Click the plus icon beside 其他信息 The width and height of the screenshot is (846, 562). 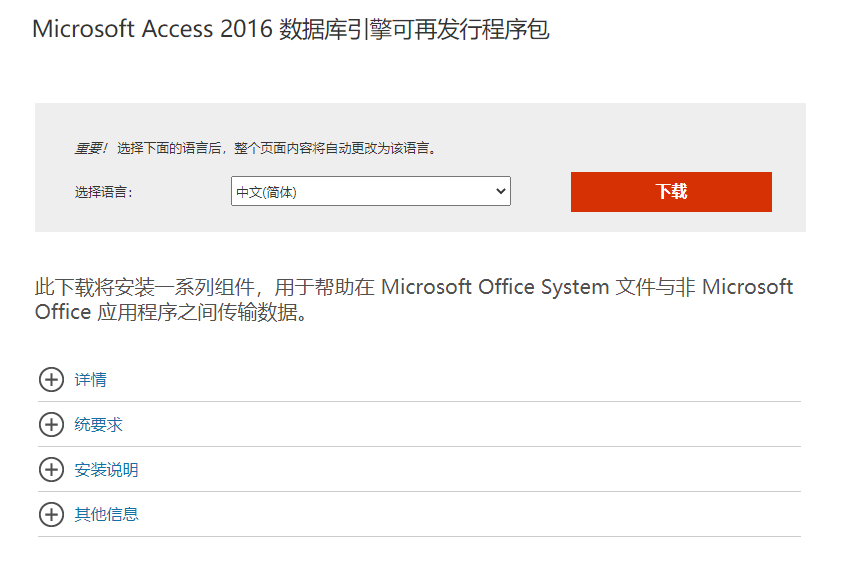[x=50, y=515]
